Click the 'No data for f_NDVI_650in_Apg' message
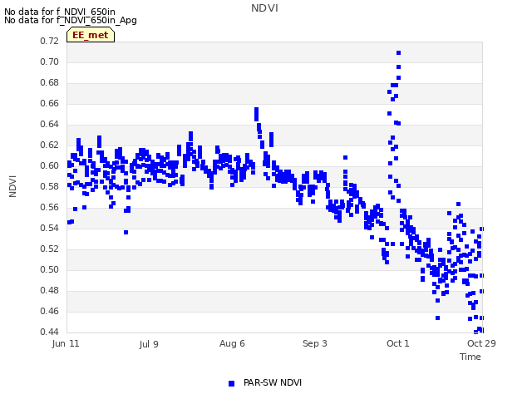This screenshot has width=532, height=399. click(x=71, y=20)
